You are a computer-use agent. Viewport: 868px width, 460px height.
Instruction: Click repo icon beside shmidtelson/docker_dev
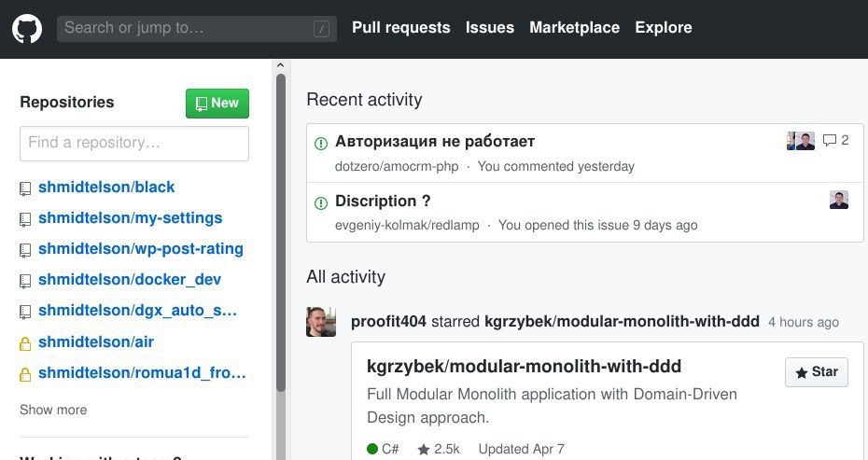[x=25, y=281]
